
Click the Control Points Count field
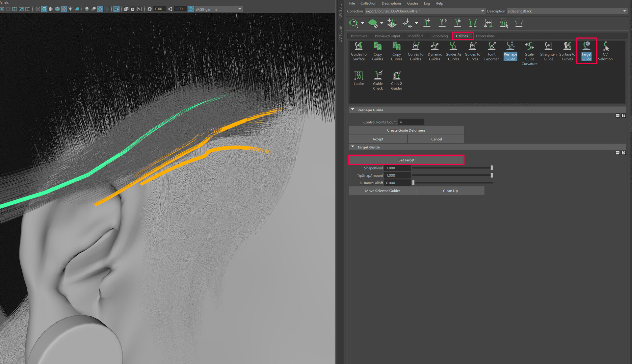410,122
